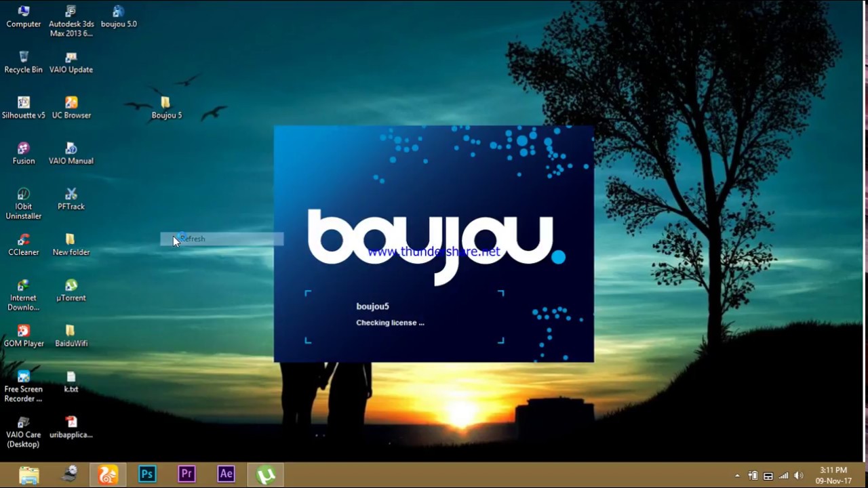
Task: Select the PFTrack shortcut
Action: [71, 199]
